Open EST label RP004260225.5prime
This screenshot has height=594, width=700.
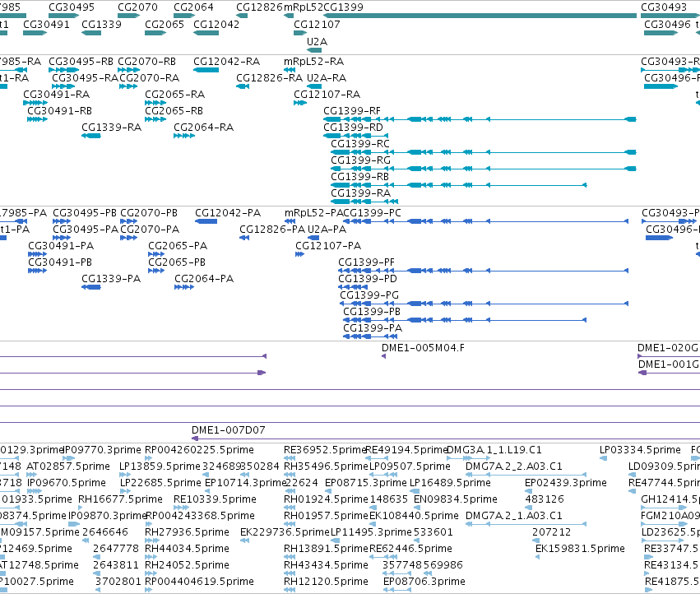pos(199,450)
